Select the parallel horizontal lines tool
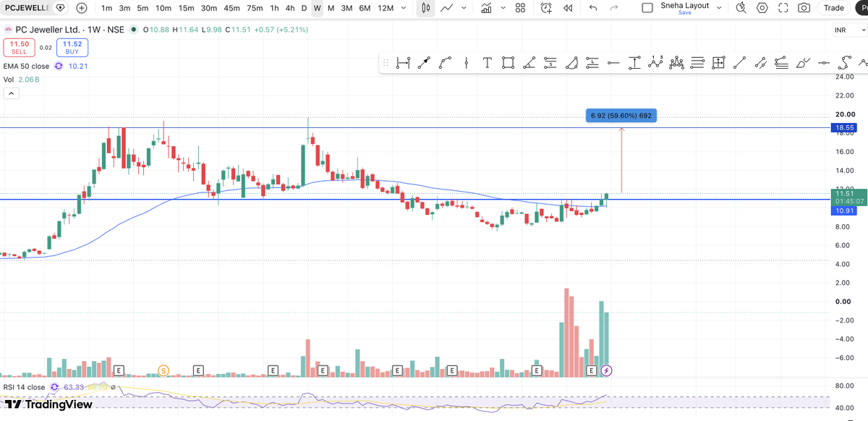 point(697,63)
